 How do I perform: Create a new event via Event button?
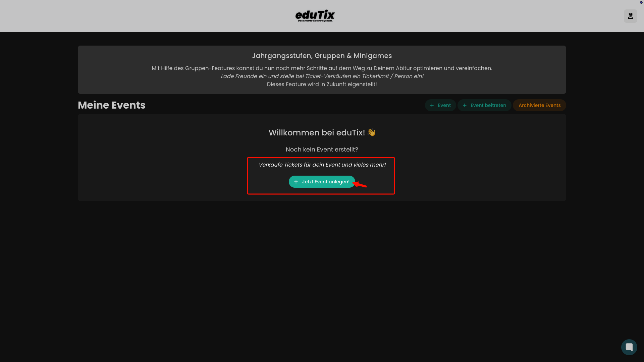tap(440, 105)
